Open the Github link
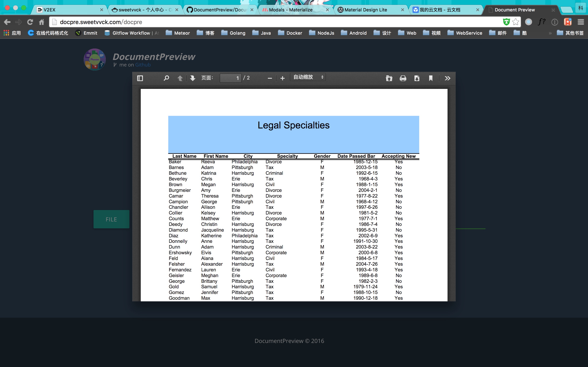 (x=143, y=65)
